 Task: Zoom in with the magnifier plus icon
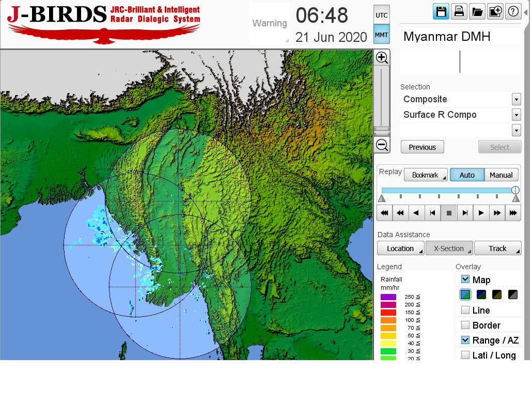pyautogui.click(x=382, y=57)
